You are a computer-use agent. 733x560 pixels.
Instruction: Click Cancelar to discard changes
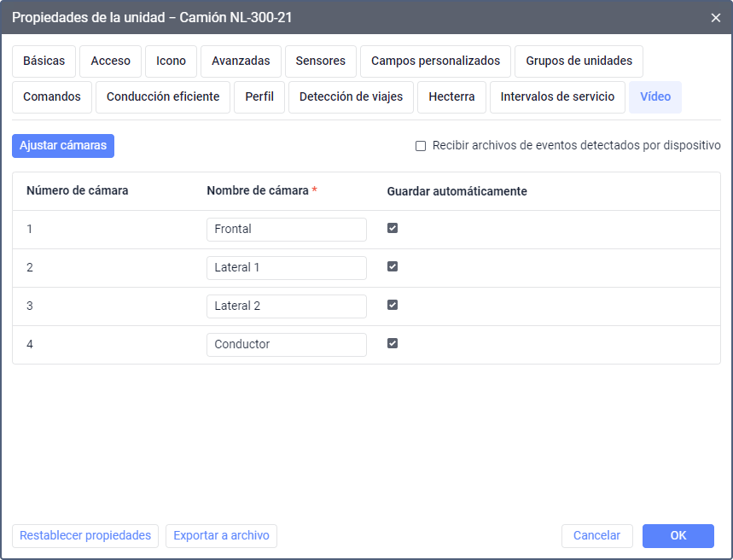[597, 536]
